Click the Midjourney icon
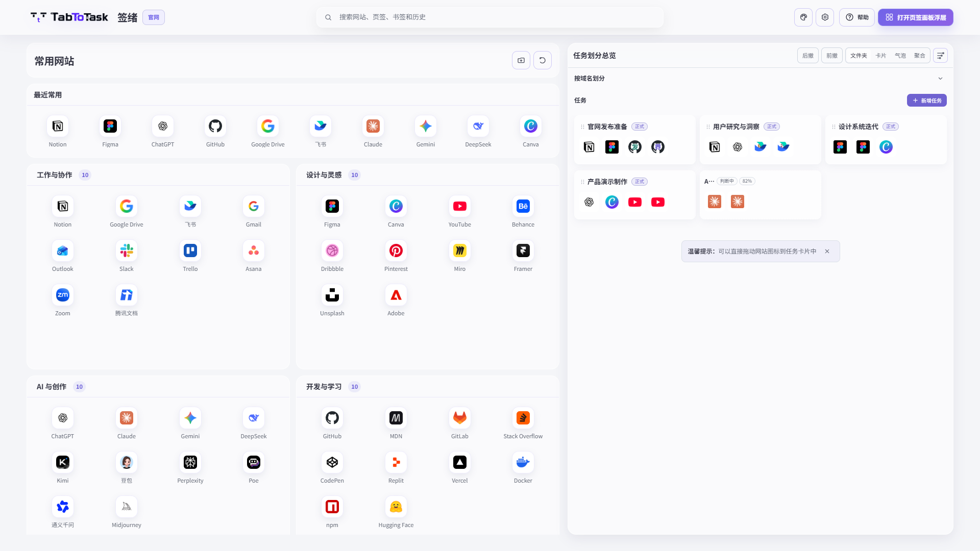Viewport: 980px width, 551px height. point(127,507)
